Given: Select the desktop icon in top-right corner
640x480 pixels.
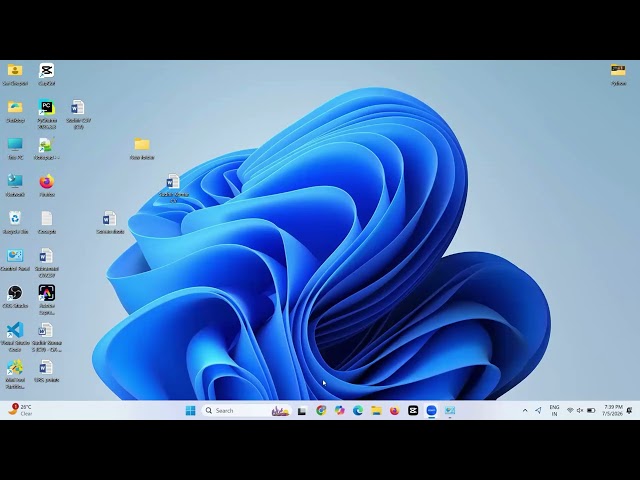Looking at the screenshot, I should point(618,74).
